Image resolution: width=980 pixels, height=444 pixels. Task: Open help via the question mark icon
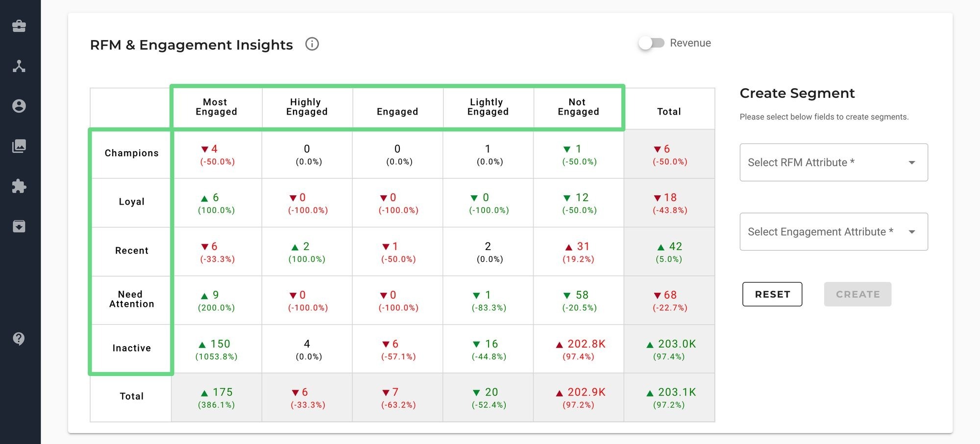[19, 338]
